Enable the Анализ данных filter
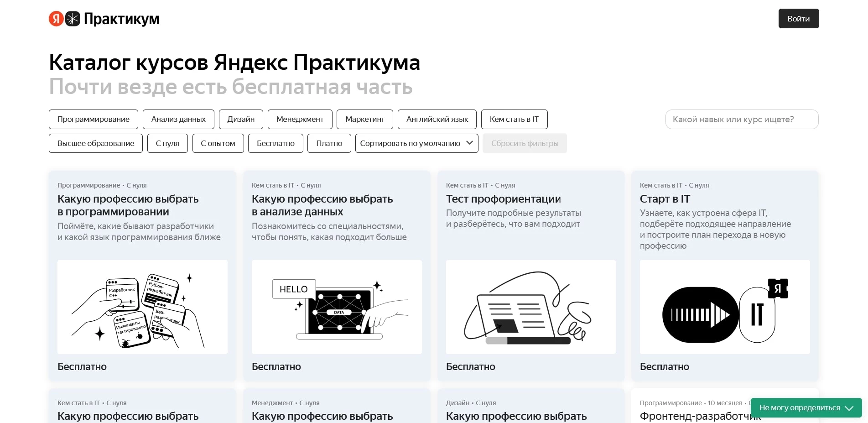Screen dimensions: 868x423 178,119
